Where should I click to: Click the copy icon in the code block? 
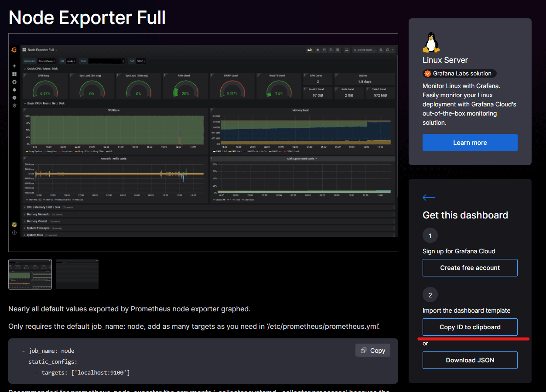363,351
